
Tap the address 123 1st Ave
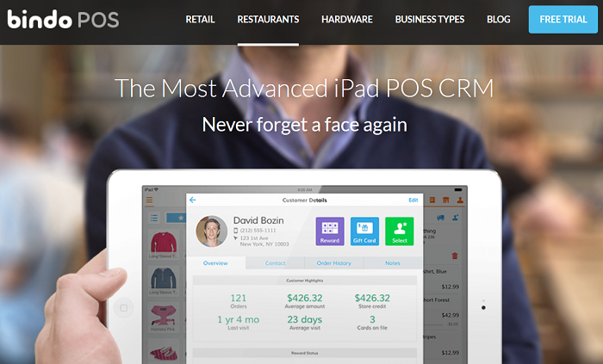(254, 238)
